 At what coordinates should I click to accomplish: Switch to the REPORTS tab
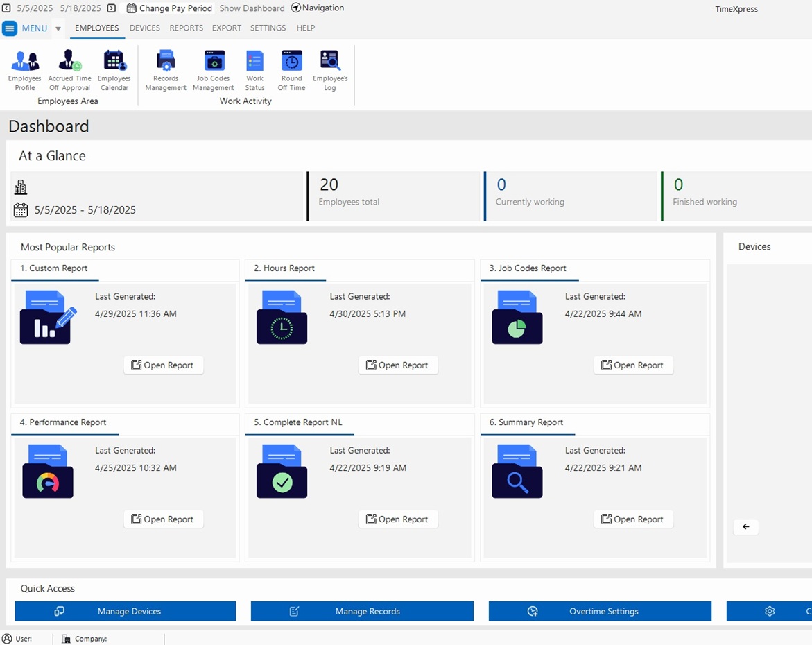click(x=187, y=28)
